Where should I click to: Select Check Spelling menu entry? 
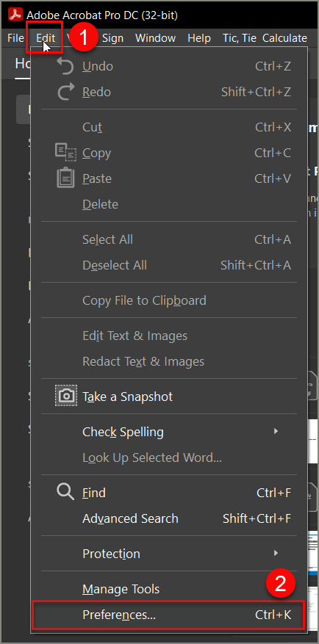pyautogui.click(x=168, y=432)
